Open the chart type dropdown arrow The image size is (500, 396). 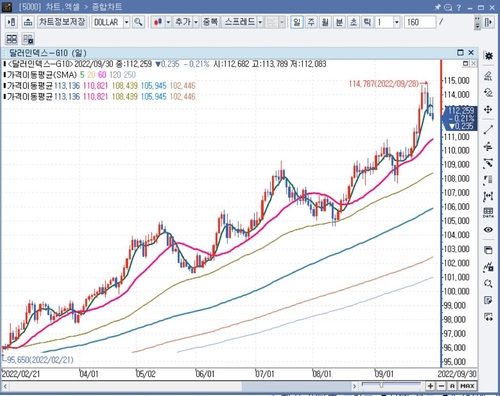168,22
